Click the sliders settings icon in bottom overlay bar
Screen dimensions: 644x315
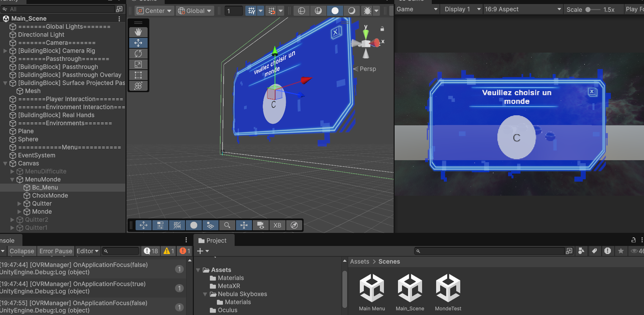[160, 225]
